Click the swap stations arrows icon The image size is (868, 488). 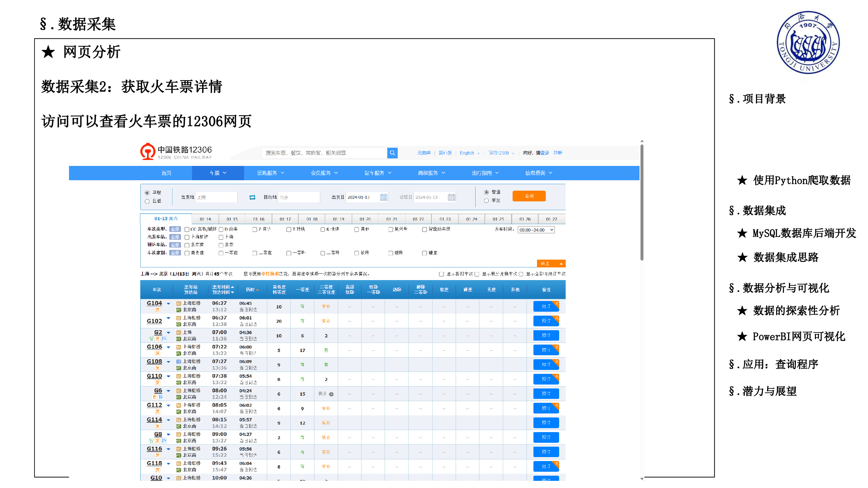[x=252, y=197]
